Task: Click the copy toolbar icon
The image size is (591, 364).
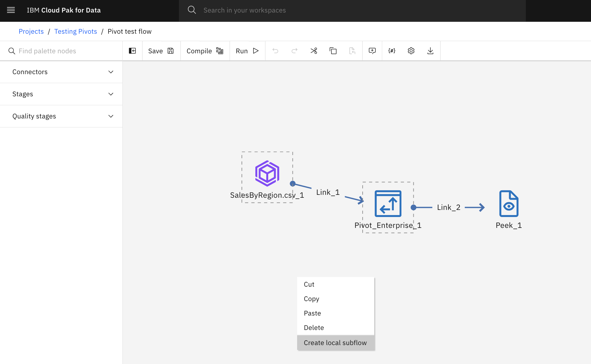Action: click(x=333, y=51)
